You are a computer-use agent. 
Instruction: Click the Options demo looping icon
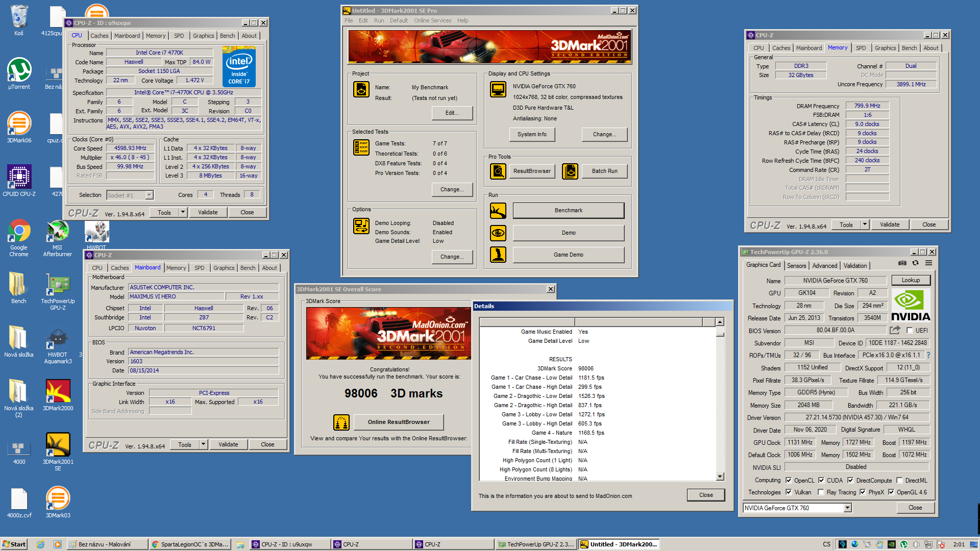pyautogui.click(x=361, y=226)
